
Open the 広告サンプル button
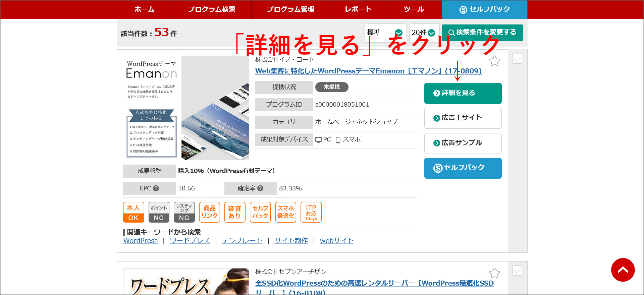(x=463, y=143)
